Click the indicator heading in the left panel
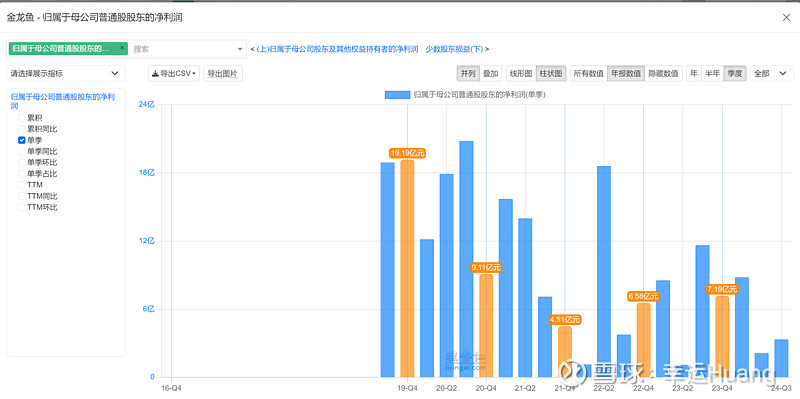This screenshot has height=399, width=800. (63, 101)
